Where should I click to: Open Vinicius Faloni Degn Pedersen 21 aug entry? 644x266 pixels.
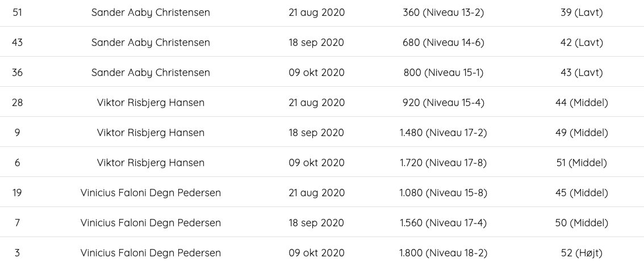pos(322,192)
